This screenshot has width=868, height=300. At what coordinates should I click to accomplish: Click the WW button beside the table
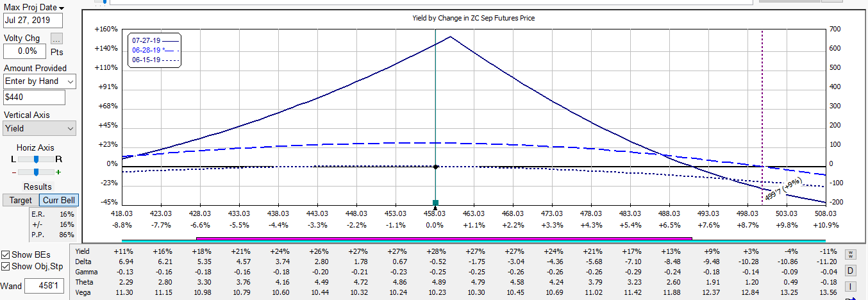pyautogui.click(x=851, y=254)
